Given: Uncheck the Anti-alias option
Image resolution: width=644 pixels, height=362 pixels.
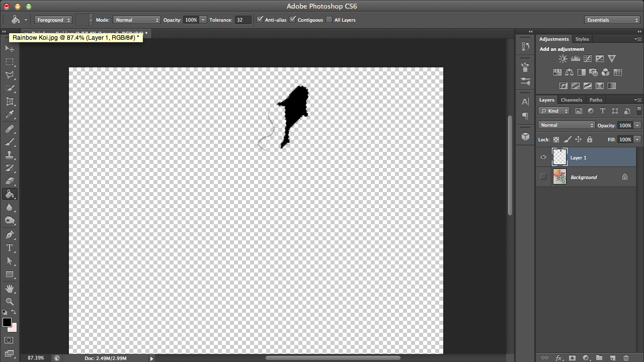Looking at the screenshot, I should coord(260,20).
